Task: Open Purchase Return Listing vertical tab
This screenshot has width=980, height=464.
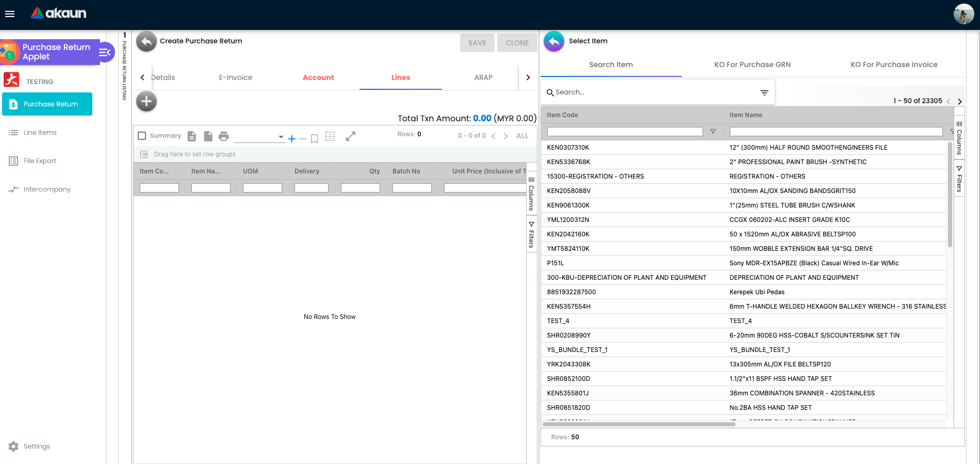Action: (125, 67)
